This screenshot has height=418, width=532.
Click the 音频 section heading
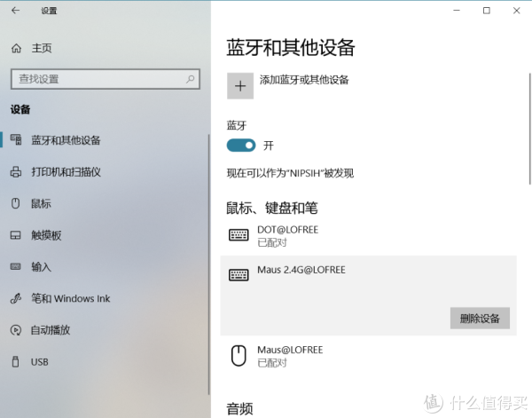pyautogui.click(x=239, y=408)
